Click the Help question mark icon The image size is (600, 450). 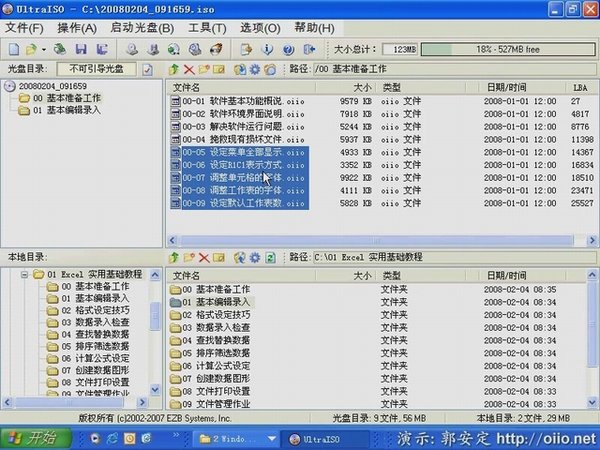click(x=288, y=49)
